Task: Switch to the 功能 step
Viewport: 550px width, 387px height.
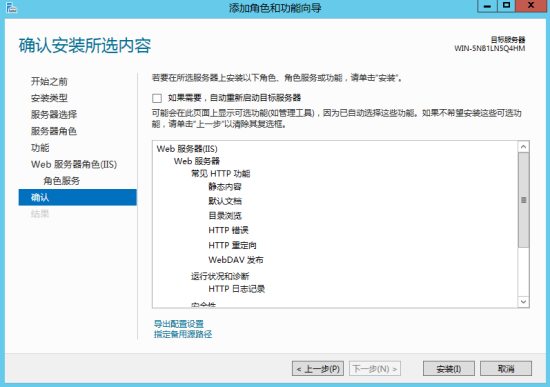Action: click(x=40, y=148)
